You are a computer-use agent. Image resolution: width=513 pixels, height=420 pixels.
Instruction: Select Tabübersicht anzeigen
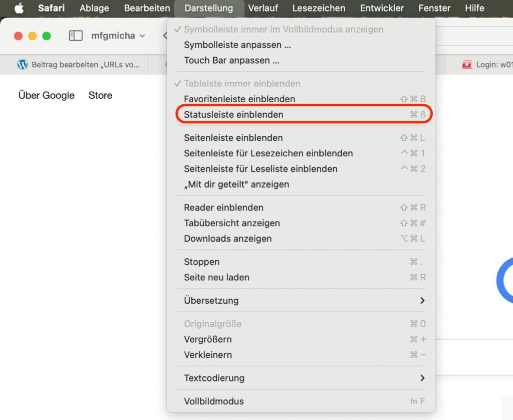(x=301, y=223)
